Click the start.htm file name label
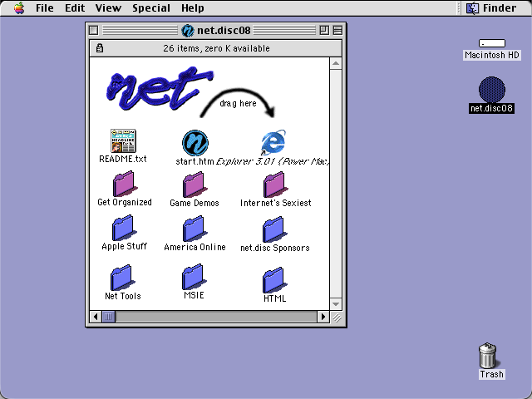 [x=195, y=161]
